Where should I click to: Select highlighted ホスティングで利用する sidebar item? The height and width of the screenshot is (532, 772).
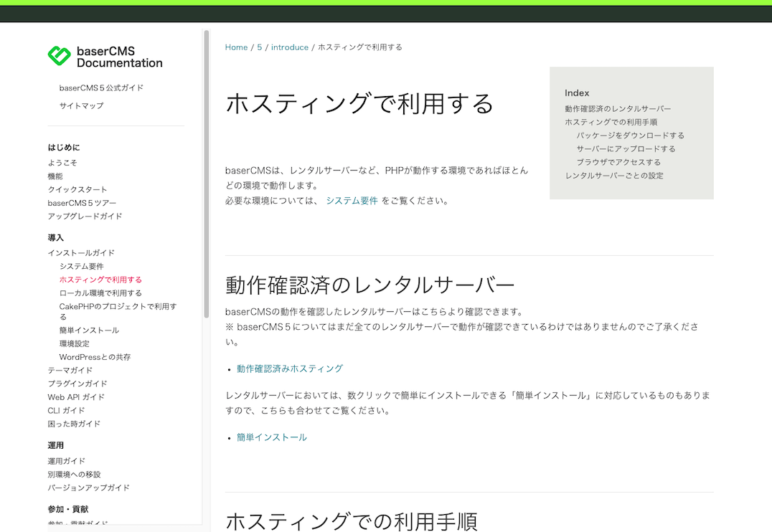tap(100, 280)
